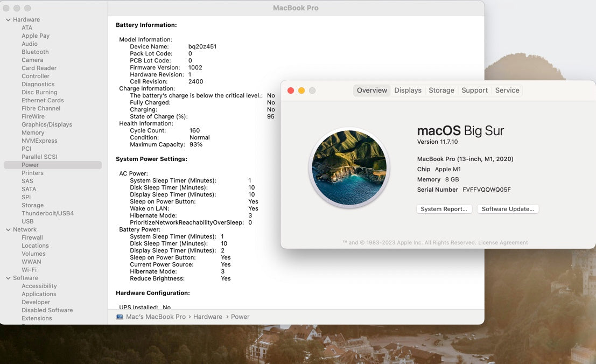Click the System Report button
The width and height of the screenshot is (596, 364).
pos(444,209)
